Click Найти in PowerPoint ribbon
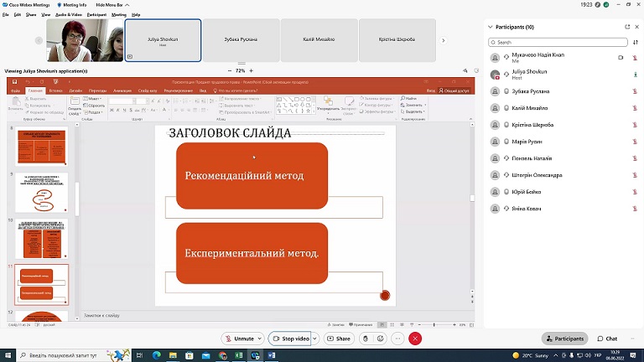 tap(408, 99)
